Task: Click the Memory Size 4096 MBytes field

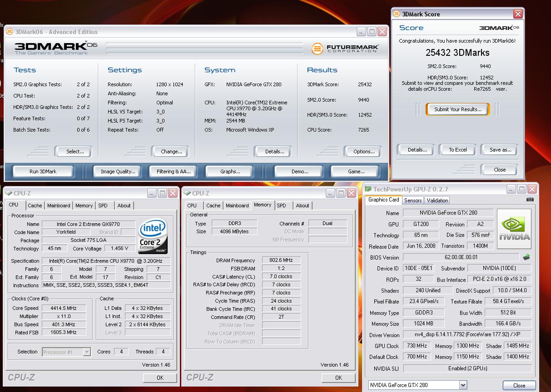Action: (234, 231)
